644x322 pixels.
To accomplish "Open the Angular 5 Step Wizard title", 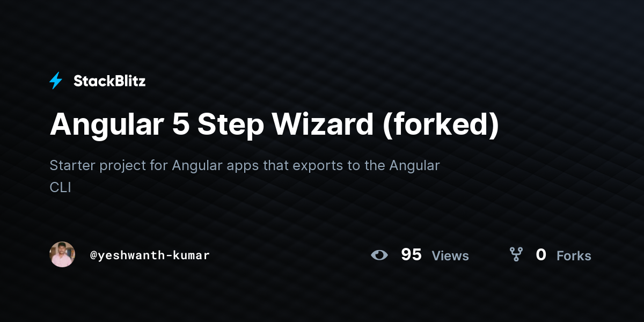I will (x=274, y=125).
